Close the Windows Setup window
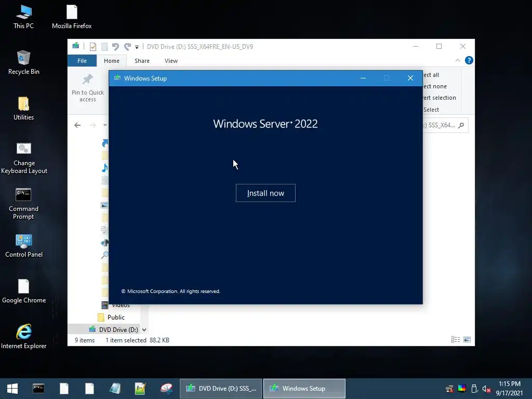The width and height of the screenshot is (532, 399). tap(410, 78)
